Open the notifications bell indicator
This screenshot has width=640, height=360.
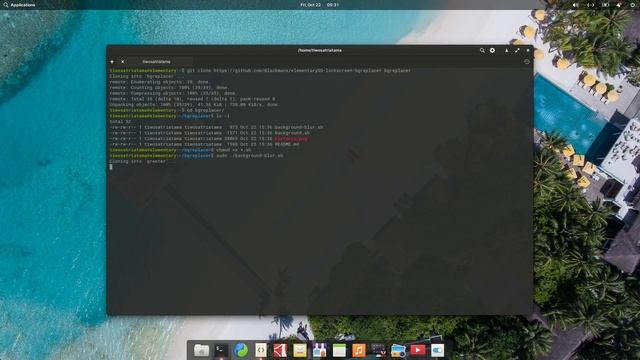tap(619, 5)
